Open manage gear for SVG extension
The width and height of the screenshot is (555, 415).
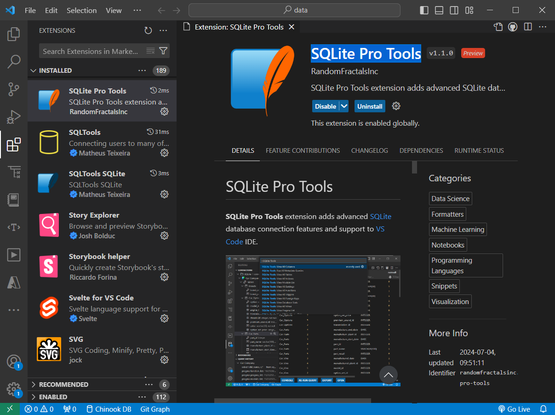pyautogui.click(x=164, y=360)
